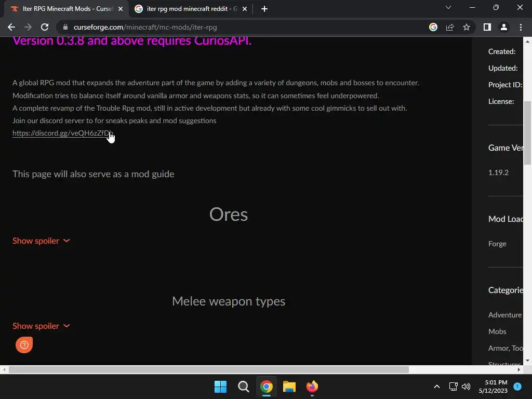
Task: Open the discord.gg invite link
Action: [x=63, y=133]
